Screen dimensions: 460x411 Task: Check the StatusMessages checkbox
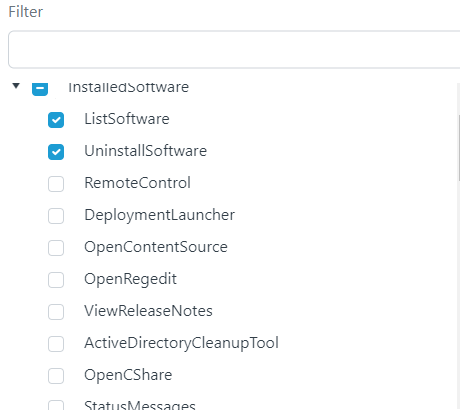pos(56,405)
